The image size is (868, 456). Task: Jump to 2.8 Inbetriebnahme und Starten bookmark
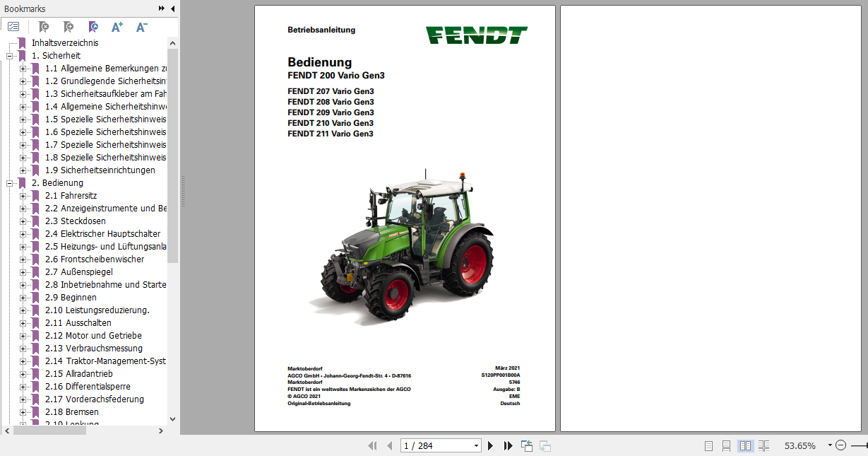coord(106,285)
